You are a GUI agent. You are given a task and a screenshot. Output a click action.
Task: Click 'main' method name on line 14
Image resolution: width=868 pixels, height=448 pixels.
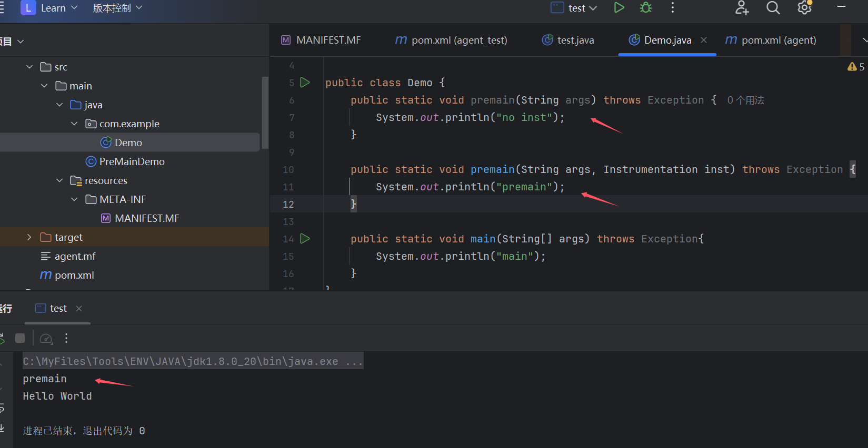click(x=483, y=239)
